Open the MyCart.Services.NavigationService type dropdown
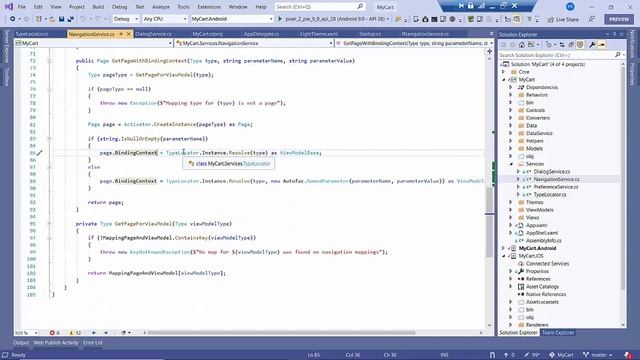Image resolution: width=640 pixels, height=360 pixels. tap(254, 43)
